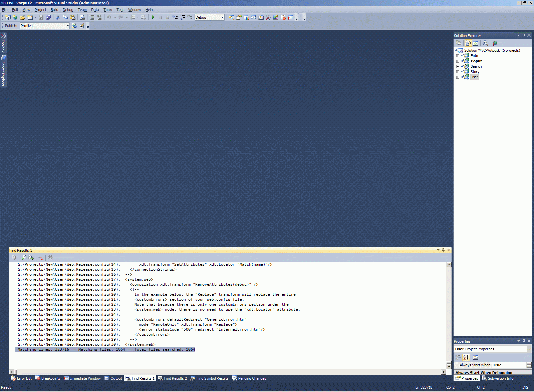Image resolution: width=534 pixels, height=392 pixels.
Task: Click the Categorized view icon in Properties
Action: click(459, 357)
